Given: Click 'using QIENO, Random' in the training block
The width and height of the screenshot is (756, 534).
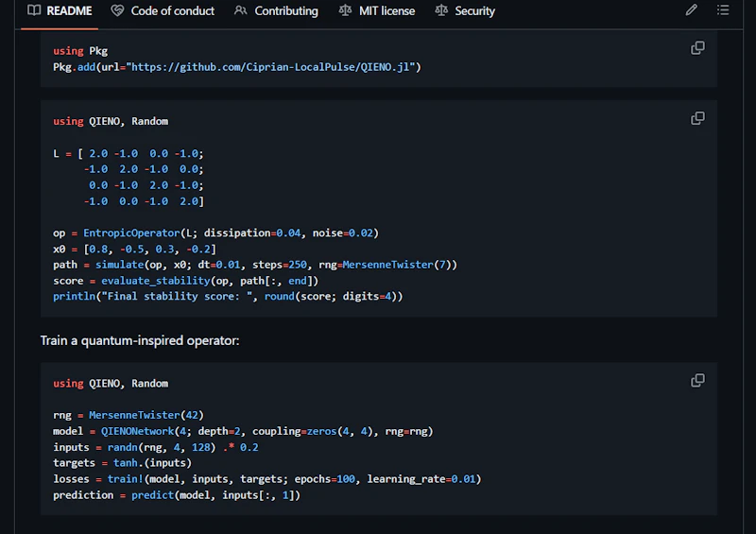Looking at the screenshot, I should coord(111,384).
